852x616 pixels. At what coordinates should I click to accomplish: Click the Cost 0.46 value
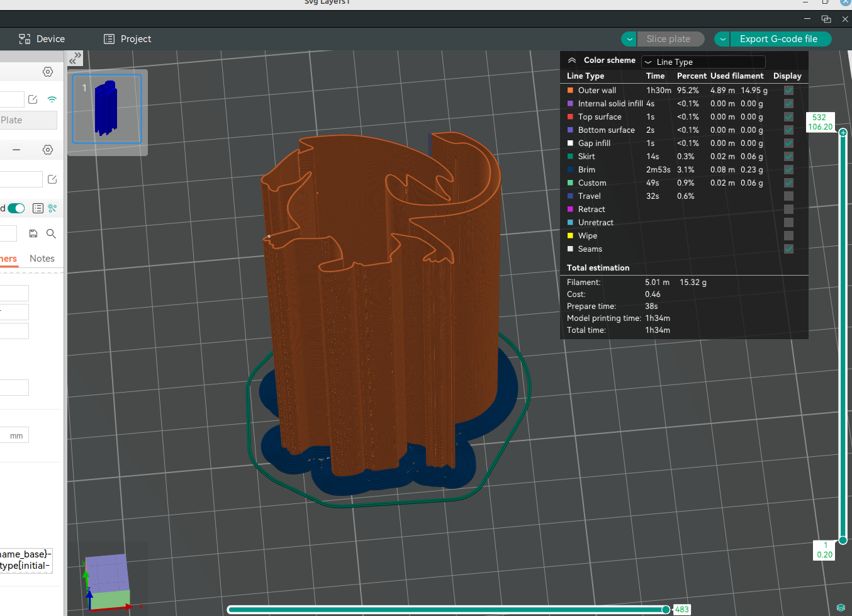[x=653, y=294]
